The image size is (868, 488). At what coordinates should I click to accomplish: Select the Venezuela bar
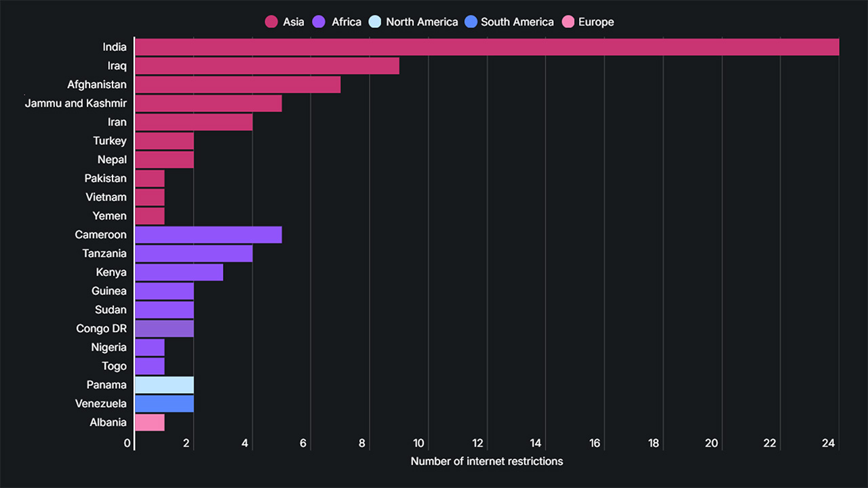[x=163, y=403]
